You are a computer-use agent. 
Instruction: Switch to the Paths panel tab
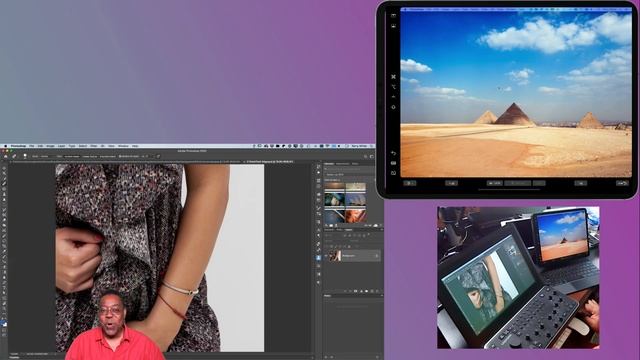pos(339,230)
